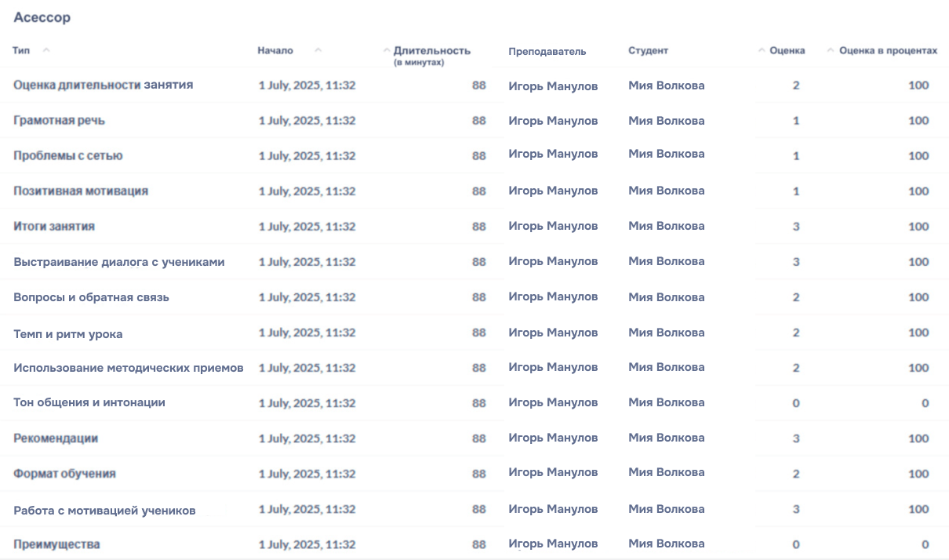Click score 1 in Позитивная мотивация row
949x560 pixels.
[x=796, y=191]
